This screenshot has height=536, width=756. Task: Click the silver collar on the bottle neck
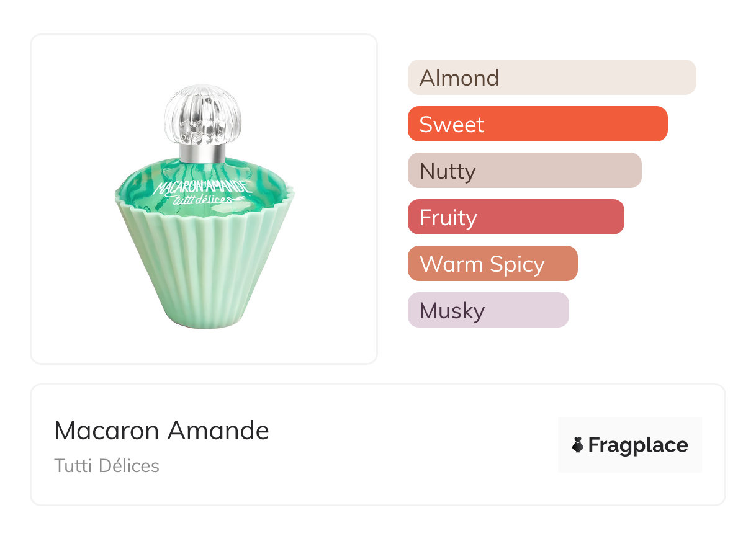(x=202, y=153)
